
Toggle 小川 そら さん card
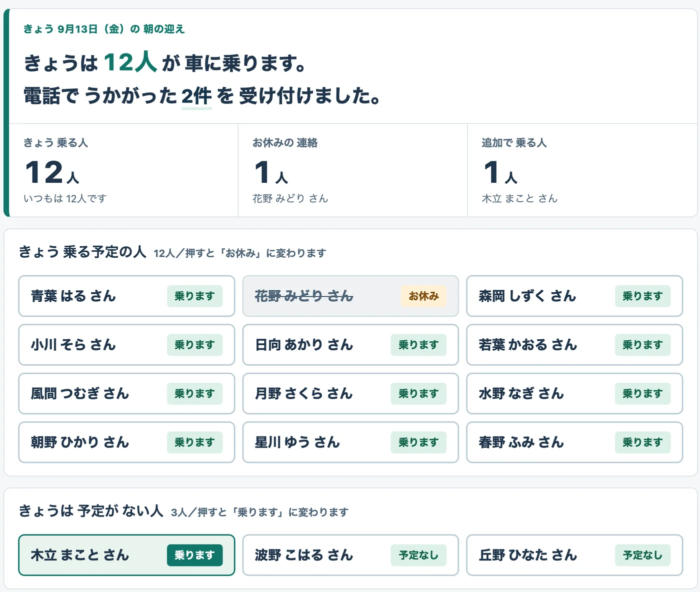[126, 345]
